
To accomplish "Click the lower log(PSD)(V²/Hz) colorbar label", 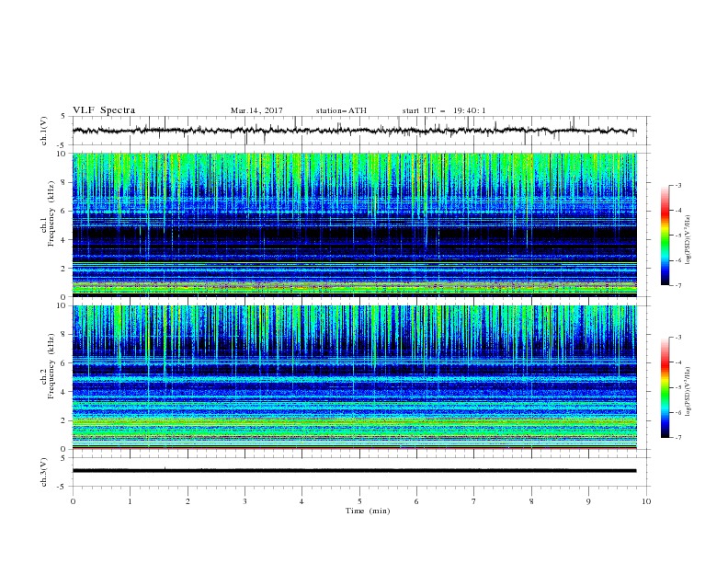I will coord(688,392).
